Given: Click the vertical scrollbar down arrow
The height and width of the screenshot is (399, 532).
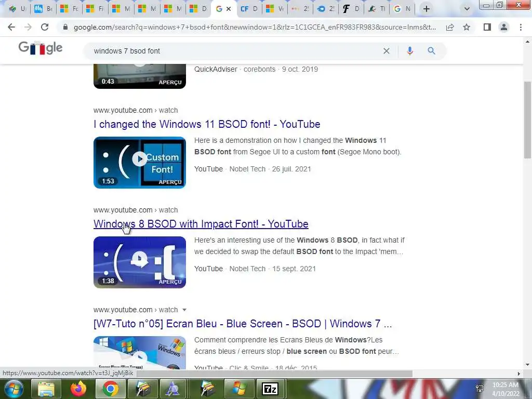Looking at the screenshot, I should (527, 365).
